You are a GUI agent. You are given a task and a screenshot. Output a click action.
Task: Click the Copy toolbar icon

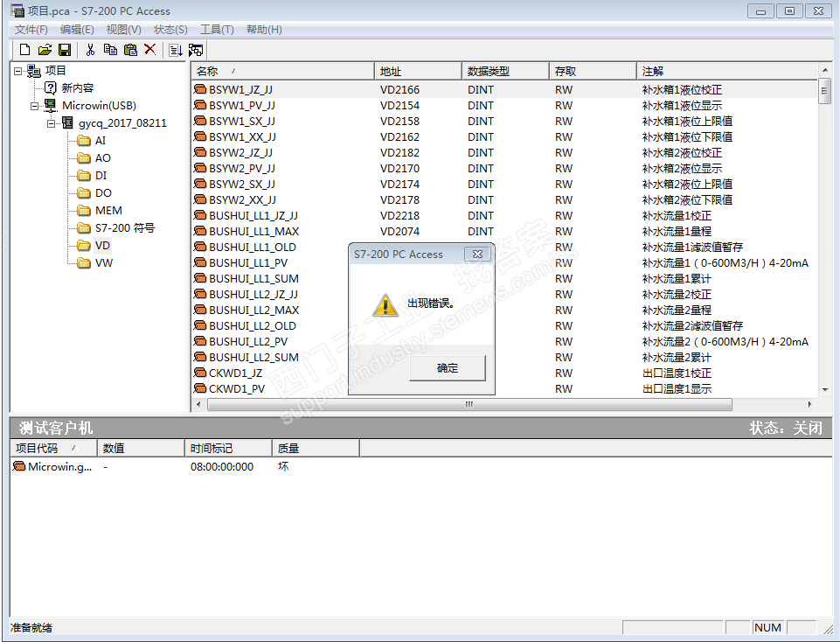tap(110, 50)
